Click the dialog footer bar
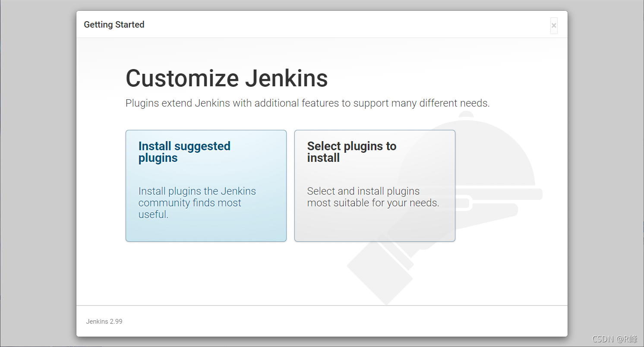644x347 pixels. [322, 321]
